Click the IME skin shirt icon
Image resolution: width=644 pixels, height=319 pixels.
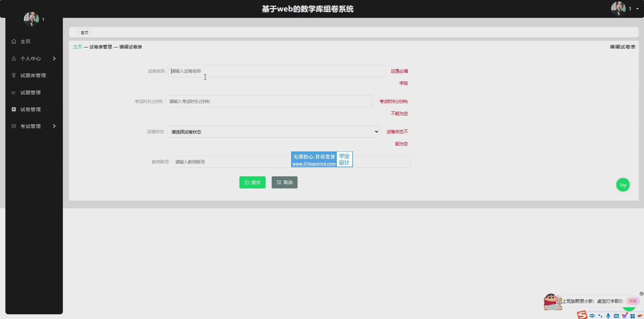(x=625, y=316)
